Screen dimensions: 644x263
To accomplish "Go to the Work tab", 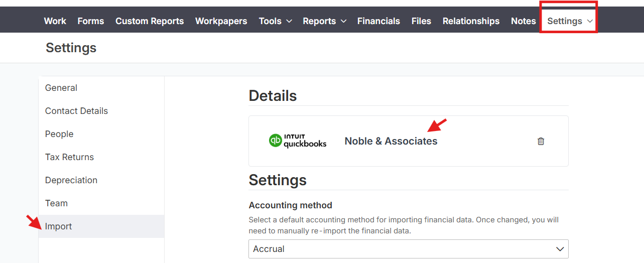I will click(x=55, y=21).
